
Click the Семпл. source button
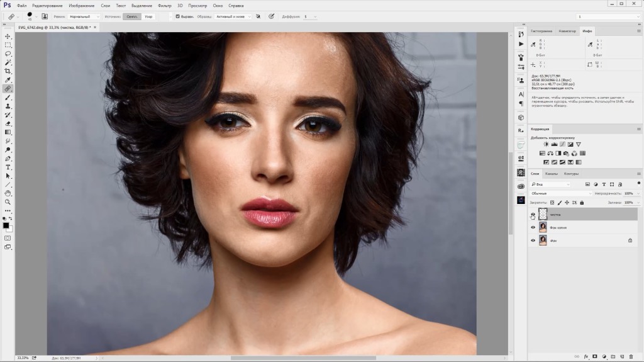tap(131, 16)
